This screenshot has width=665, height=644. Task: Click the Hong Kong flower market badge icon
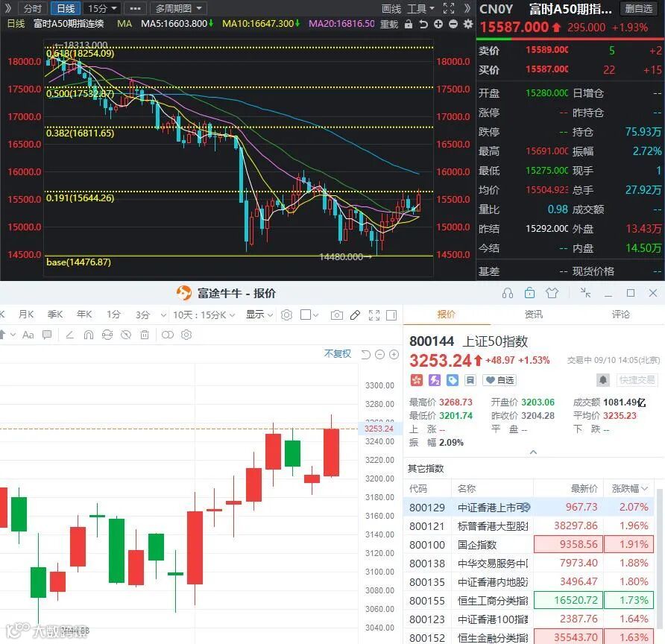pyautogui.click(x=417, y=380)
